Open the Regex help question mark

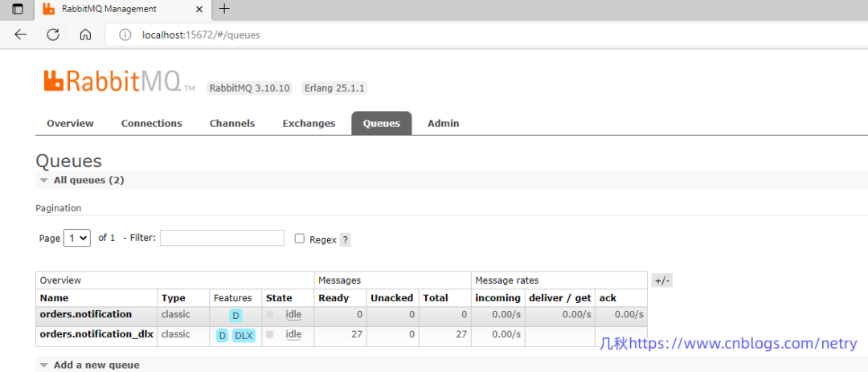point(345,239)
